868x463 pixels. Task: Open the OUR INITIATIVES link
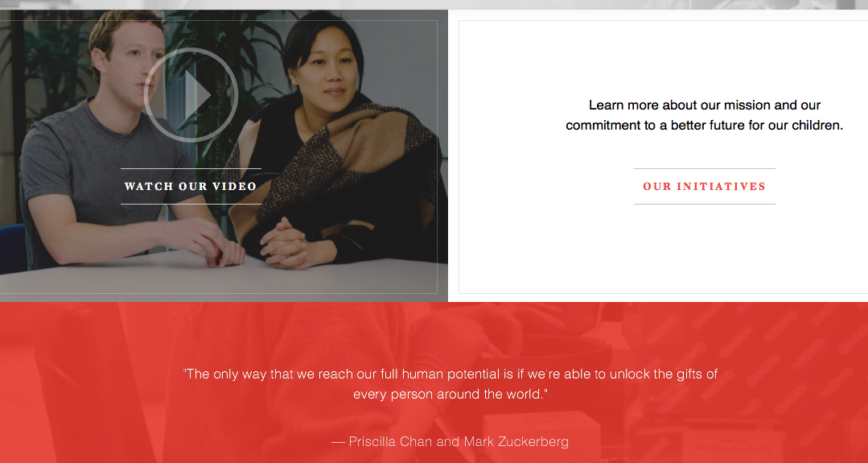coord(704,187)
